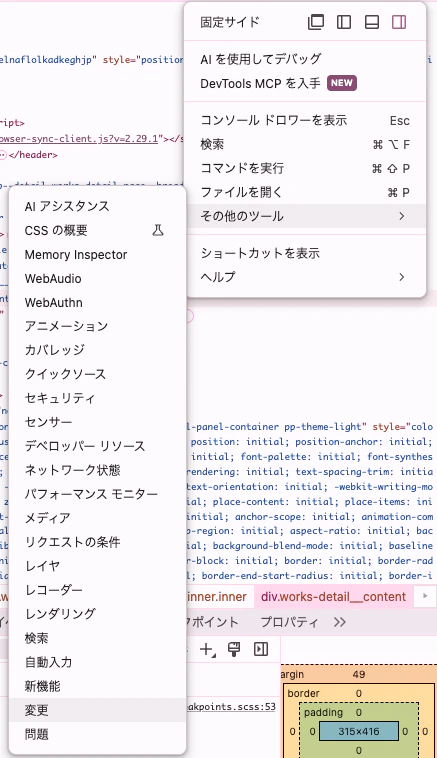The width and height of the screenshot is (437, 758).
Task: Open クイックソース tool
Action: [97, 374]
